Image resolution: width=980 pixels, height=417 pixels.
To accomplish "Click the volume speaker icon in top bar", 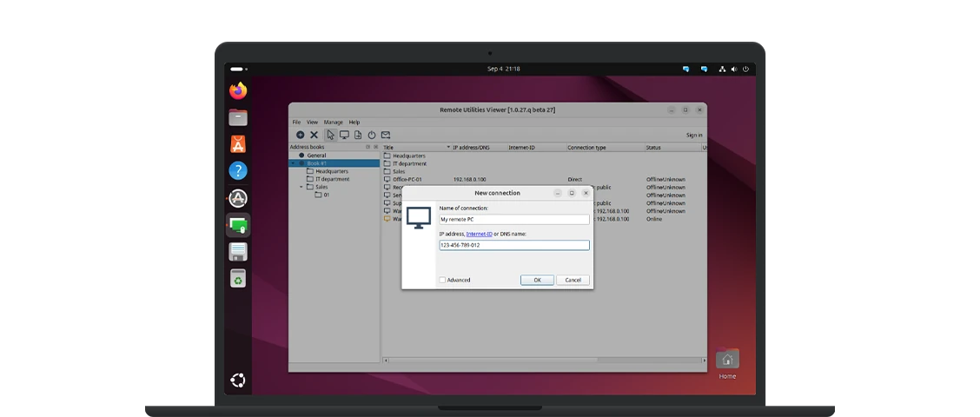I will [x=734, y=69].
